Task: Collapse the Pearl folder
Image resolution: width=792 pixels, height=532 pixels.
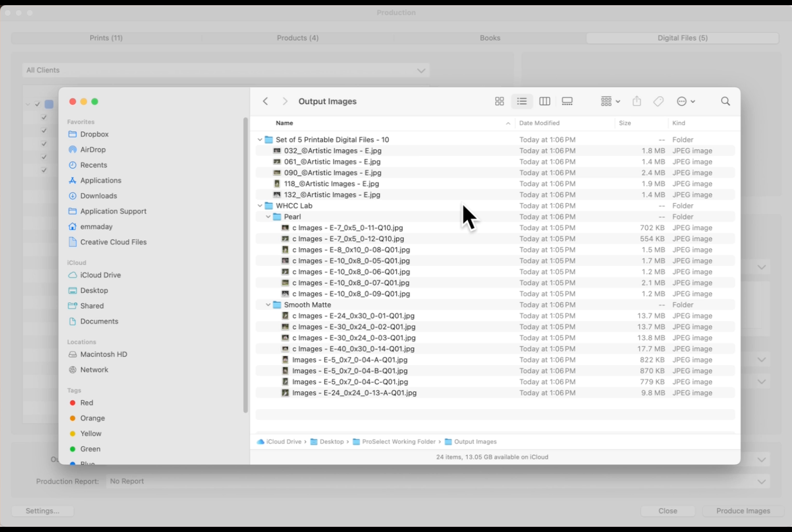Action: (268, 217)
